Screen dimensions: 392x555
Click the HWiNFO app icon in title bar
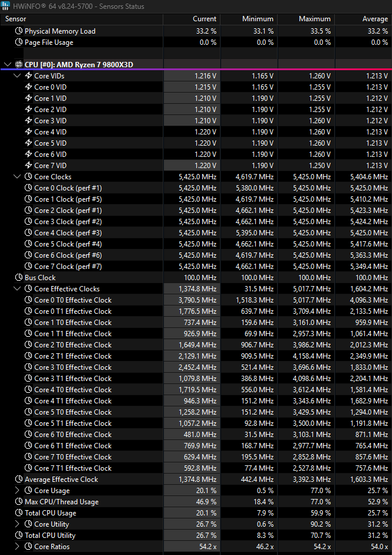click(x=5, y=6)
